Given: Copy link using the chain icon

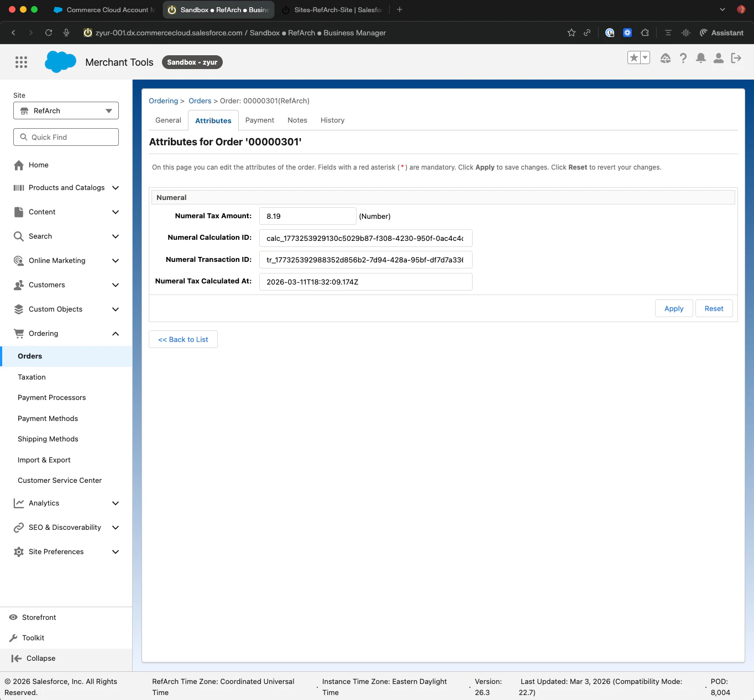Looking at the screenshot, I should [x=587, y=33].
